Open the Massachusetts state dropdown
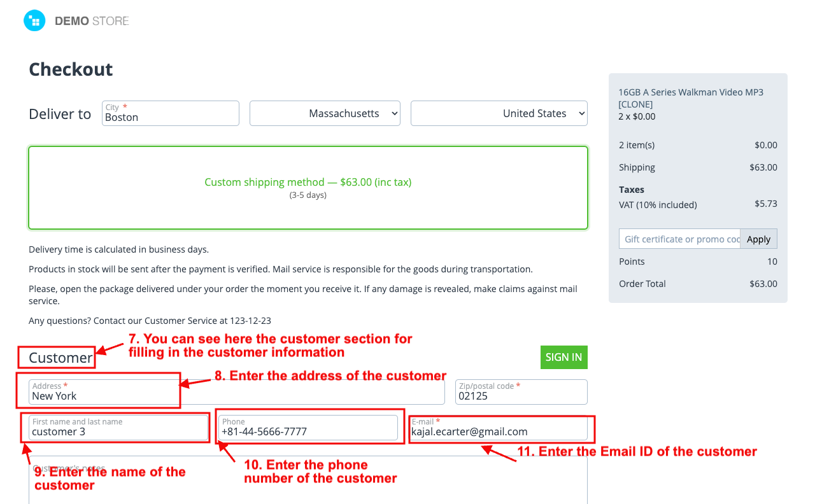 click(325, 113)
